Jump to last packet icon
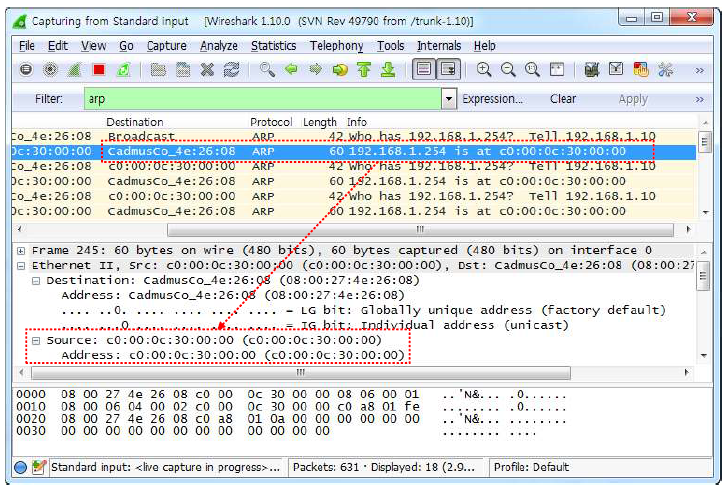Image resolution: width=725 pixels, height=489 pixels. 388,70
